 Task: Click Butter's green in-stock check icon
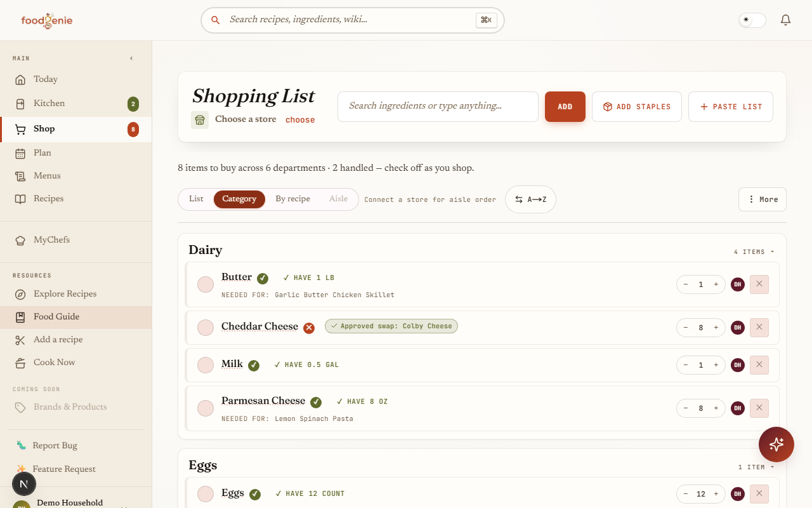263,278
